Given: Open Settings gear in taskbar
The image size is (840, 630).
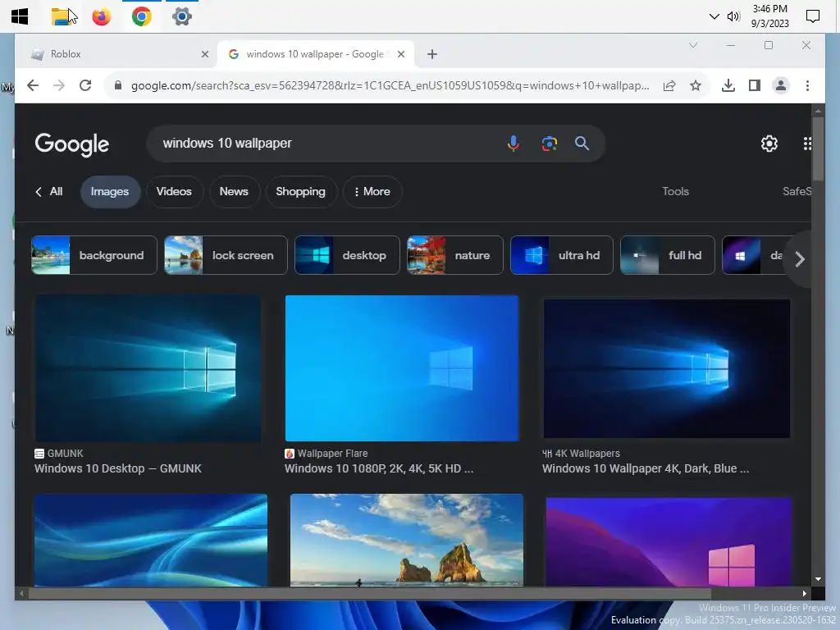Looking at the screenshot, I should pyautogui.click(x=182, y=16).
